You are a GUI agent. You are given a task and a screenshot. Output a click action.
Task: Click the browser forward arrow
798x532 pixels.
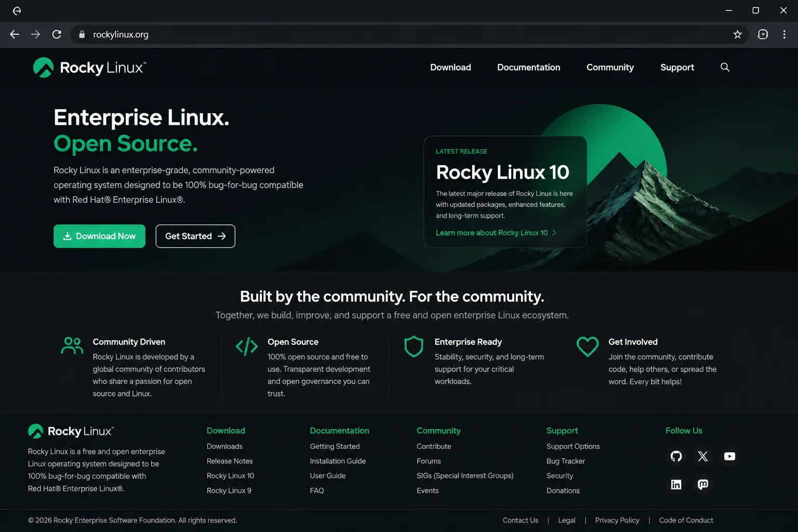click(x=35, y=34)
